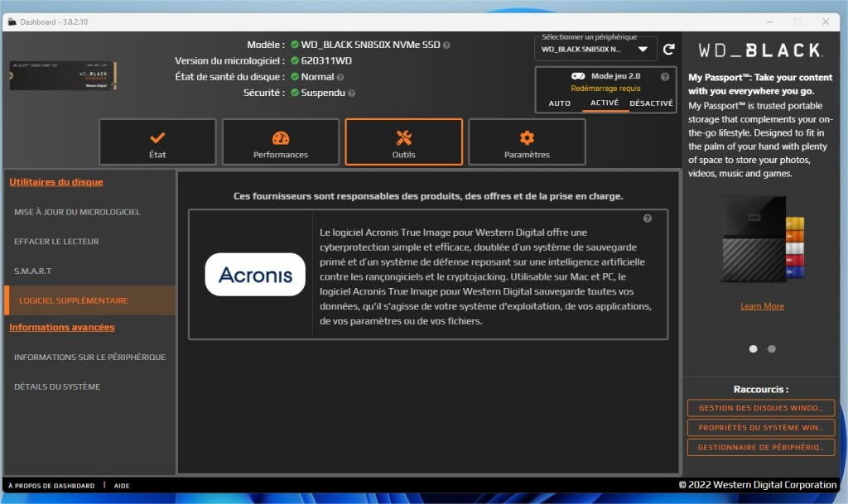
Task: Show first ad carousel slide dot
Action: tap(753, 349)
